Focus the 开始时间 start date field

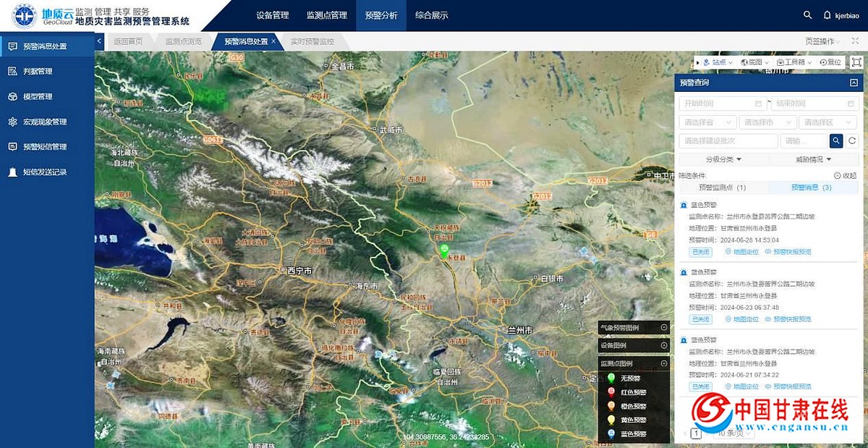[x=722, y=103]
